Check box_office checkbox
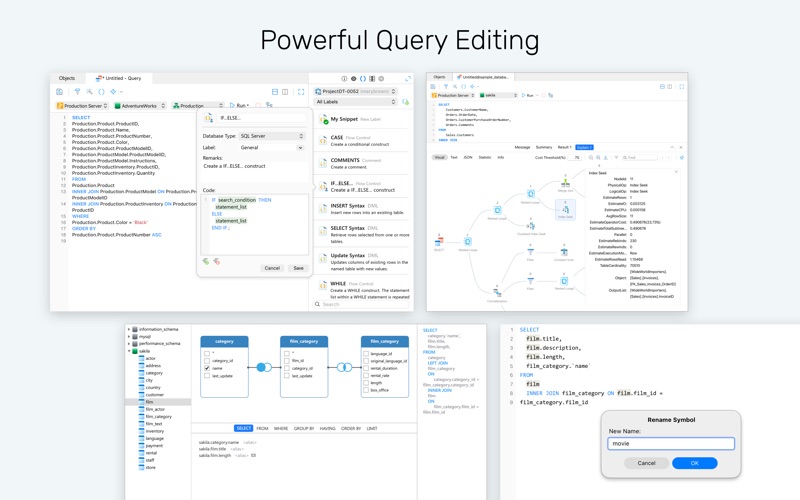The width and height of the screenshot is (800, 500). pos(366,390)
